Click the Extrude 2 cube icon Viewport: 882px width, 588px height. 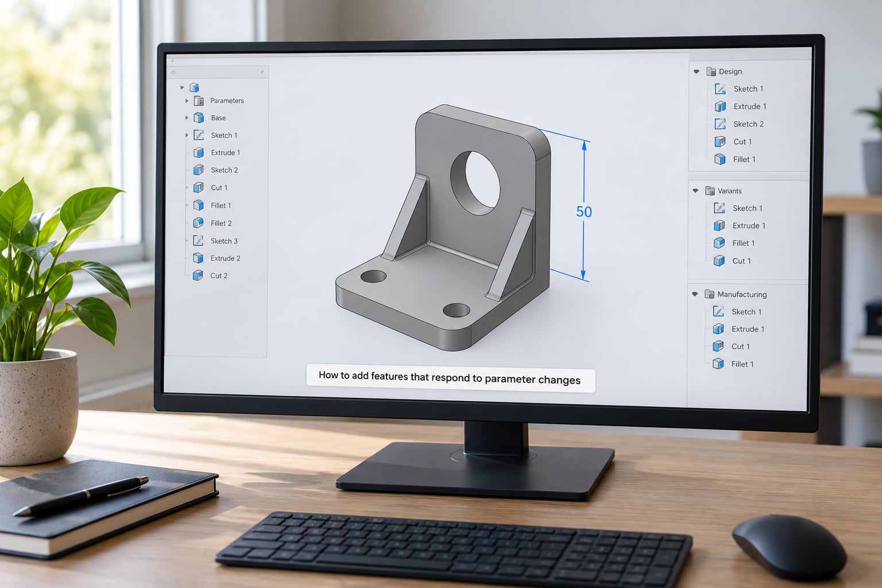point(198,258)
